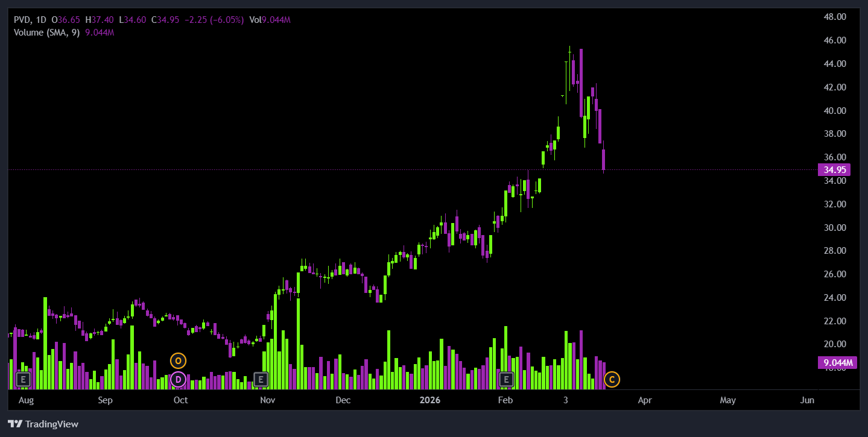
Task: Click the 36.00 price axis label
Action: (x=835, y=157)
